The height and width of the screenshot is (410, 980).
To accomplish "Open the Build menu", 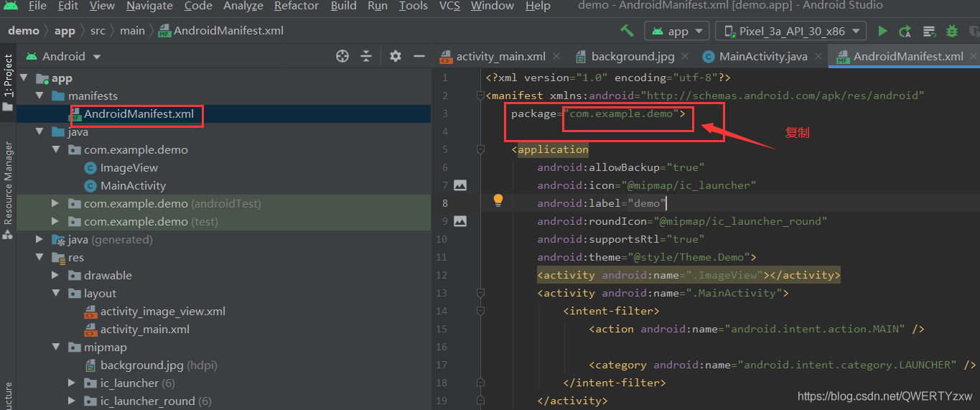I will pos(343,6).
